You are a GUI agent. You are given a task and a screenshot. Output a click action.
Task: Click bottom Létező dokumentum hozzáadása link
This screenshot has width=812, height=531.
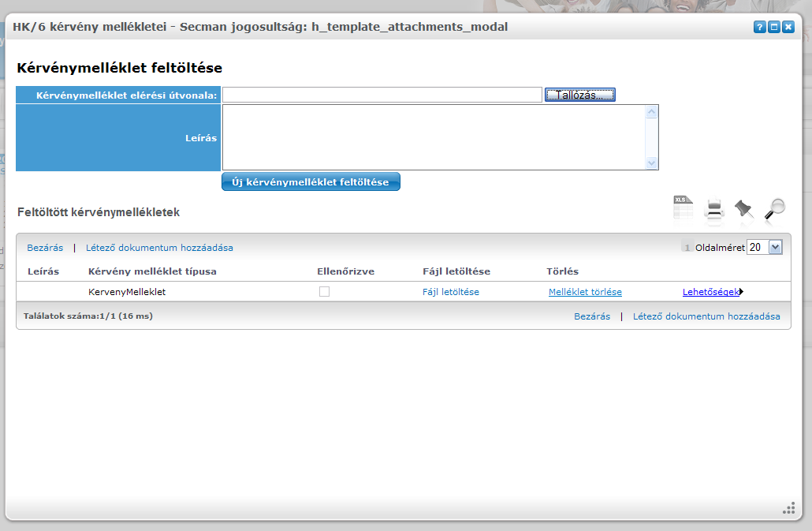click(x=706, y=316)
